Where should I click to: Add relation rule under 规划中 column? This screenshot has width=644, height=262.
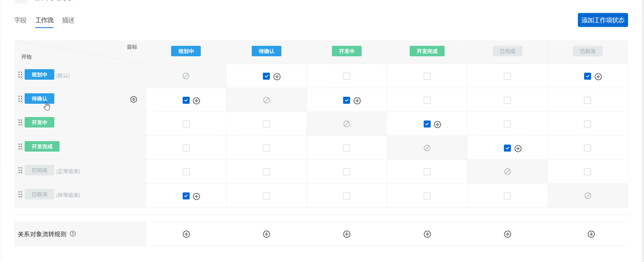[x=186, y=234]
